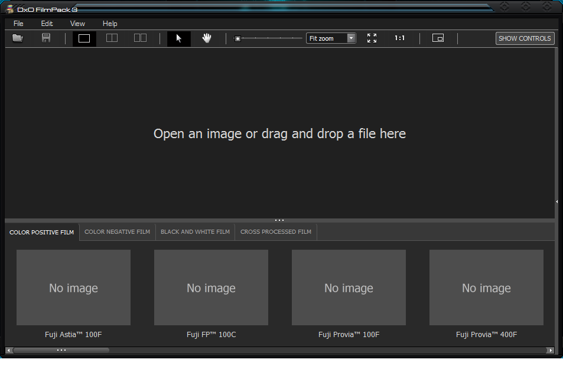Open the Edit menu
563x392 pixels.
[47, 24]
